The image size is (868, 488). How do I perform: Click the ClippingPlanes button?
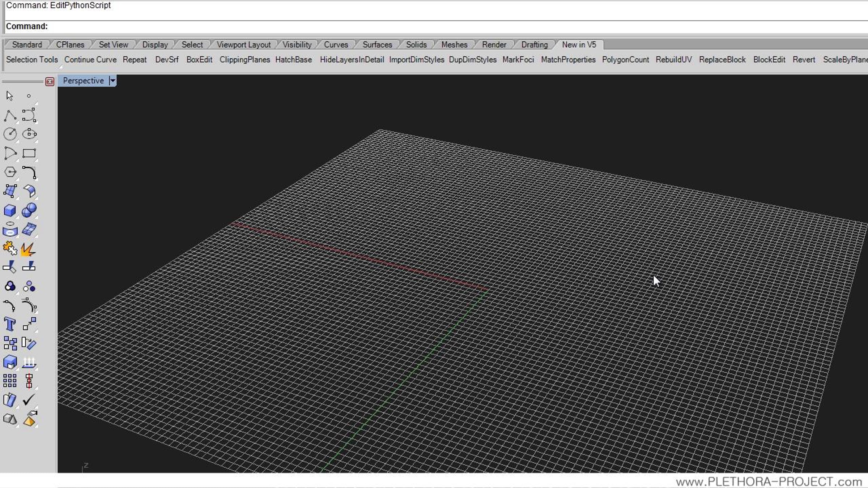tap(244, 60)
